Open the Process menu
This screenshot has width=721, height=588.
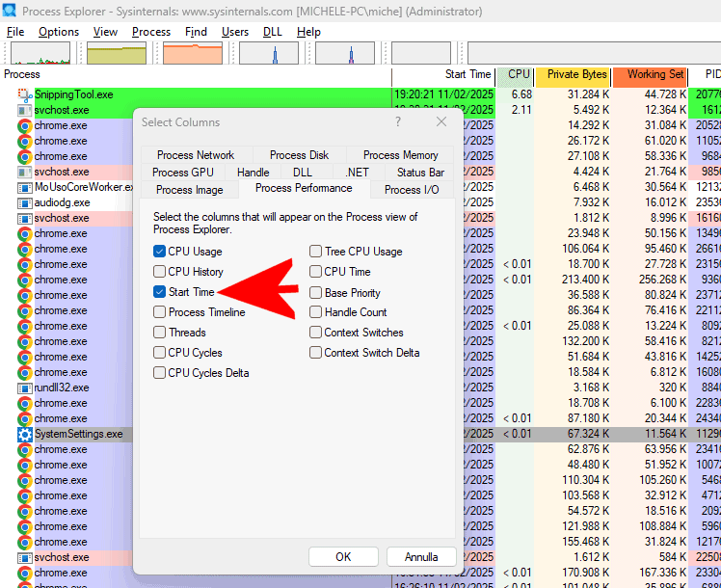(x=151, y=32)
